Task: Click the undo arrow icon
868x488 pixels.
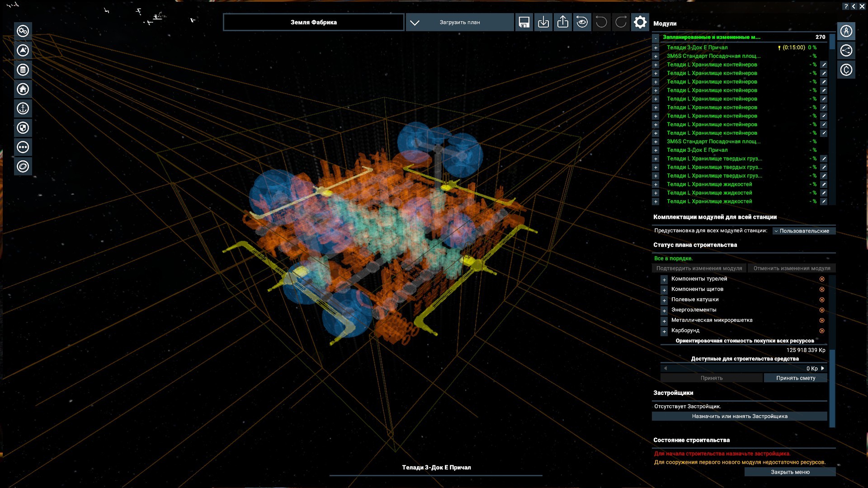Action: click(601, 22)
